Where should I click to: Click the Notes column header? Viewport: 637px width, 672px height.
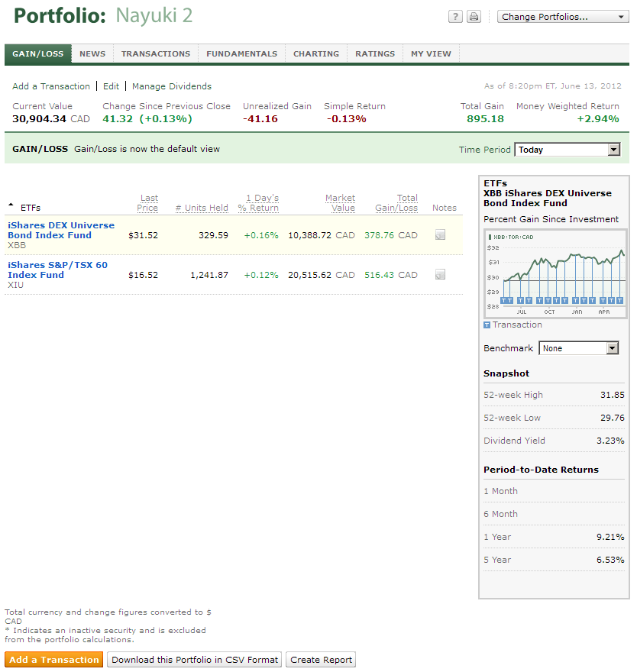[x=444, y=208]
